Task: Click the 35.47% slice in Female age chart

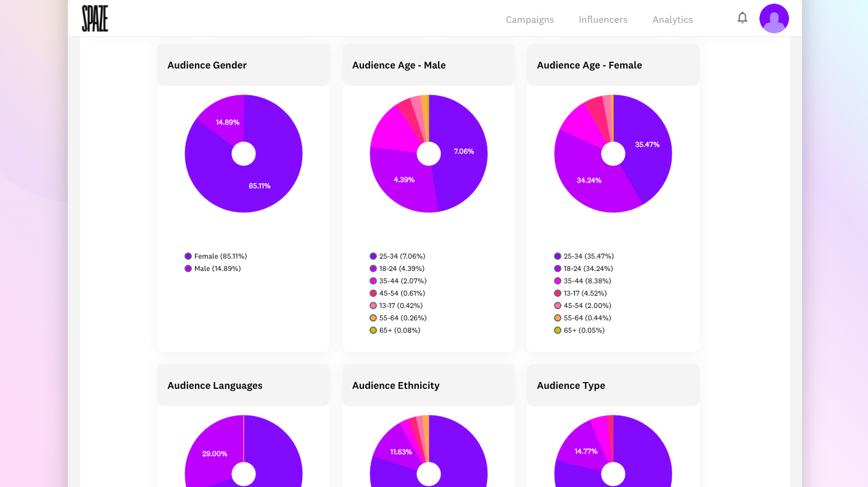Action: 647,144
